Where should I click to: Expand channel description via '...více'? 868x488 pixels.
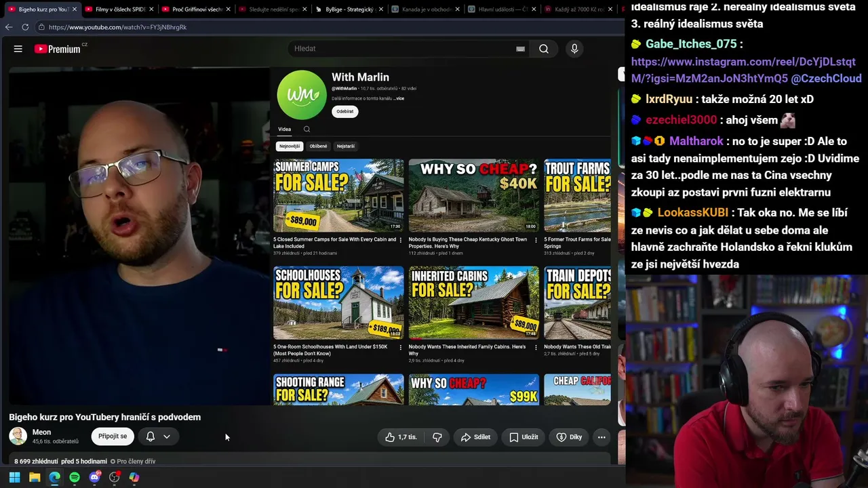pos(399,98)
